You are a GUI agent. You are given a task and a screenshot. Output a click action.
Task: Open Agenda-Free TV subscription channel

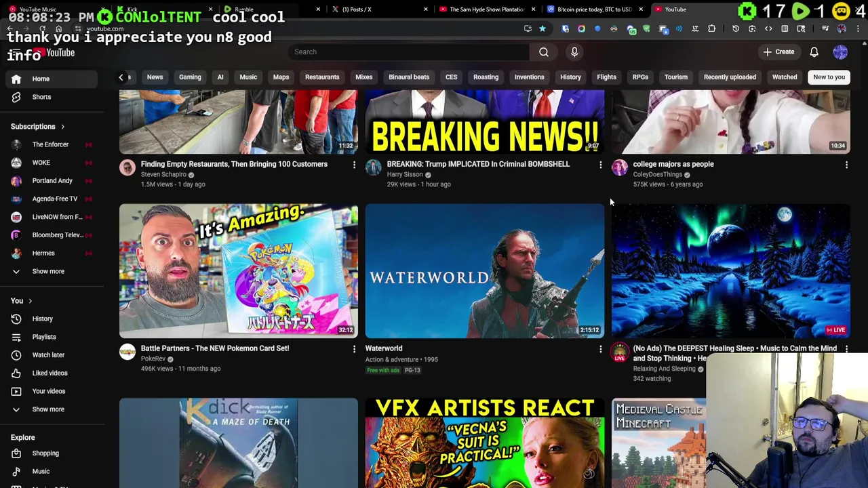(x=52, y=199)
